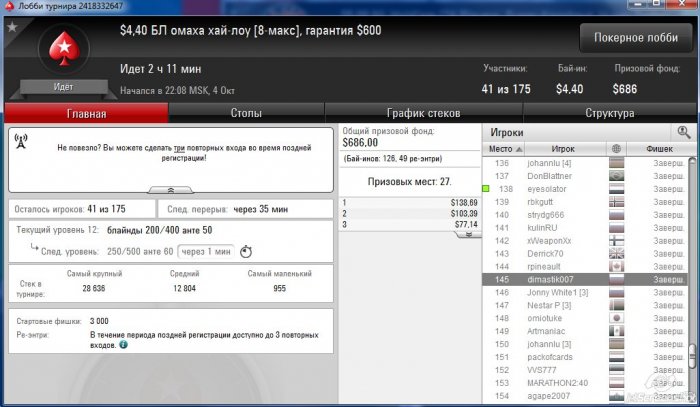Click the Призовых мест: 27 text
This screenshot has height=407, width=700.
pyautogui.click(x=409, y=182)
